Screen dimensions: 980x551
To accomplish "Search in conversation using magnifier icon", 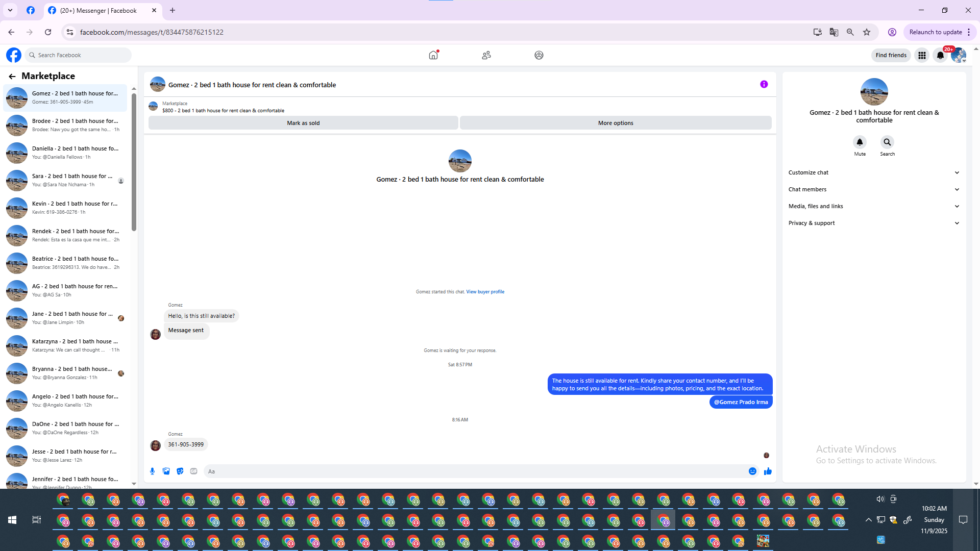I will pyautogui.click(x=888, y=142).
